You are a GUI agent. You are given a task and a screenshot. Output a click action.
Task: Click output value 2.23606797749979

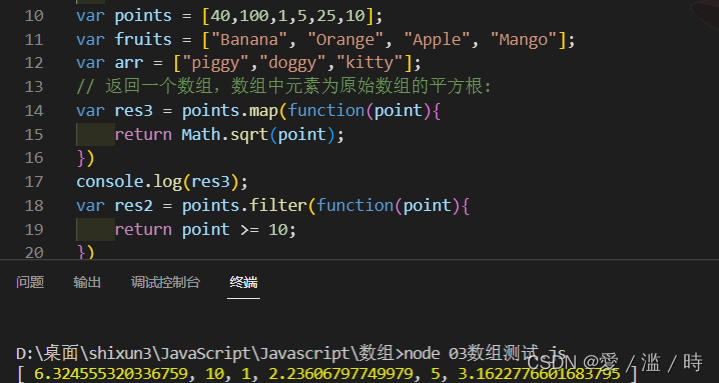341,374
